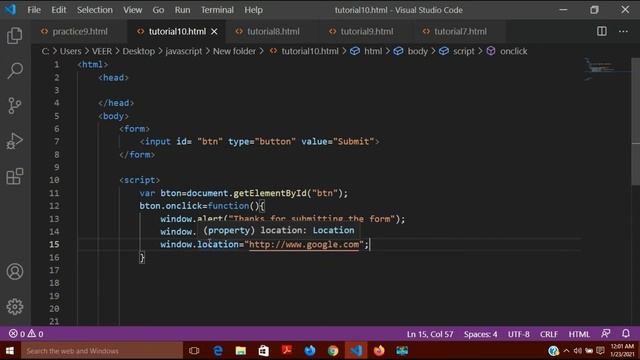Open Windows Start button

pyautogui.click(x=10, y=351)
